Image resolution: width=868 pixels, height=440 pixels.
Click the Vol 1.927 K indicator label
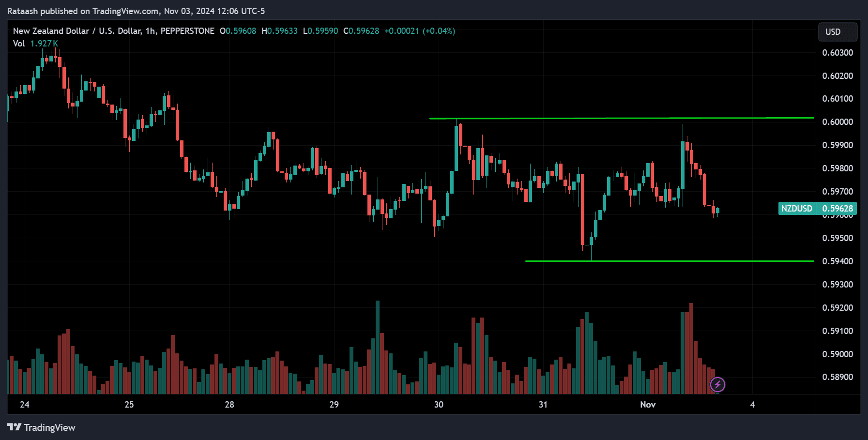coord(35,44)
